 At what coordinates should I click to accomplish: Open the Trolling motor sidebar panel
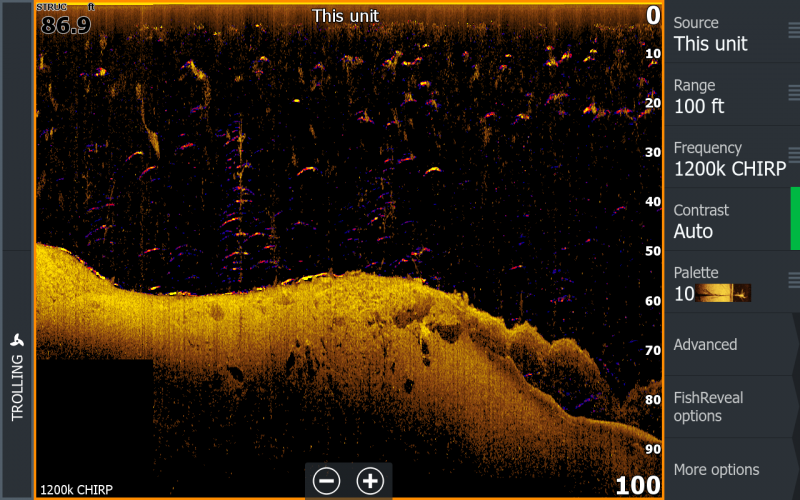(17, 375)
